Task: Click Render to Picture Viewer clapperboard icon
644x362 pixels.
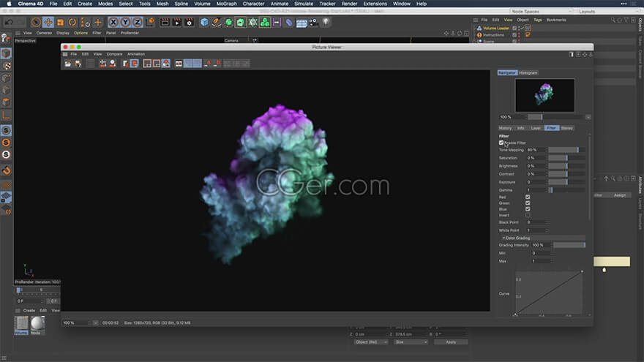Action: [x=176, y=22]
